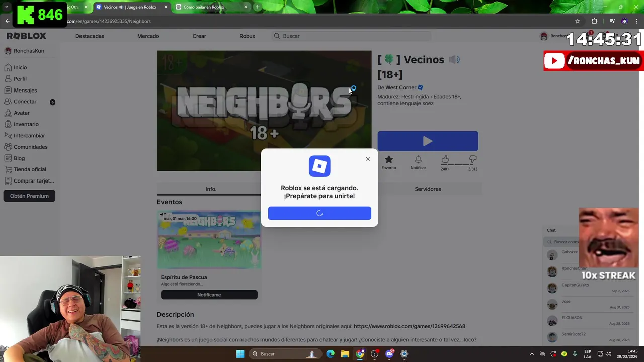
Task: Click the Buscar search field on Roblox
Action: tap(352, 36)
